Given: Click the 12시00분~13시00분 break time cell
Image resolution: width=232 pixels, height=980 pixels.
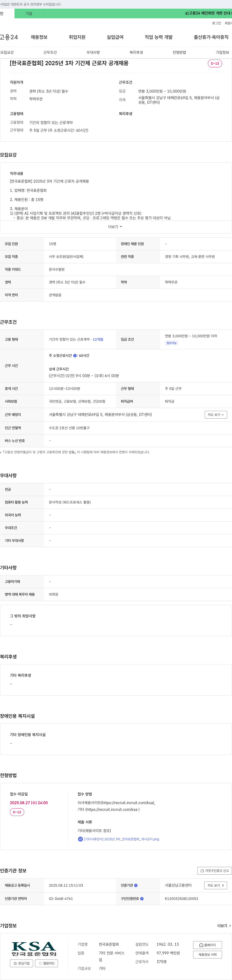Looking at the screenshot, I should pyautogui.click(x=64, y=389).
